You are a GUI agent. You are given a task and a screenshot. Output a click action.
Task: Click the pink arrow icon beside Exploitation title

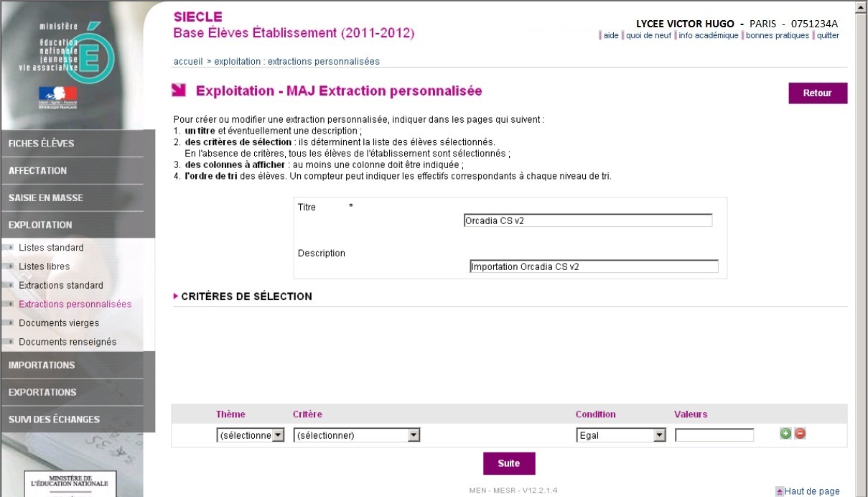(x=179, y=90)
